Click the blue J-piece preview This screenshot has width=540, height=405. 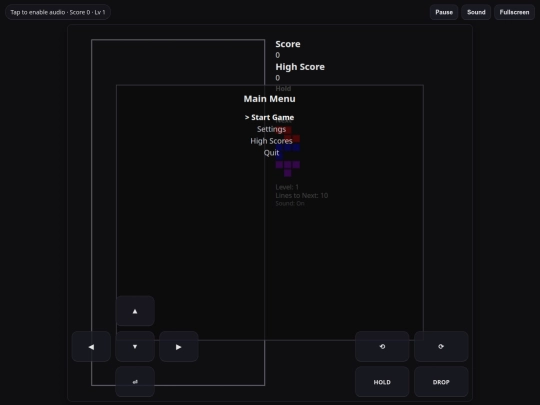(288, 152)
